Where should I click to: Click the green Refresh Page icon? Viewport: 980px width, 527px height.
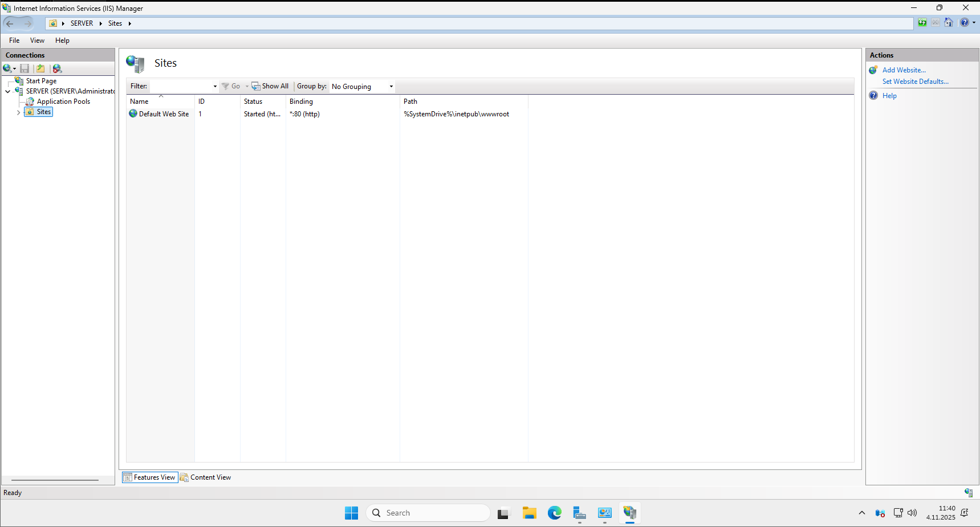pos(922,23)
